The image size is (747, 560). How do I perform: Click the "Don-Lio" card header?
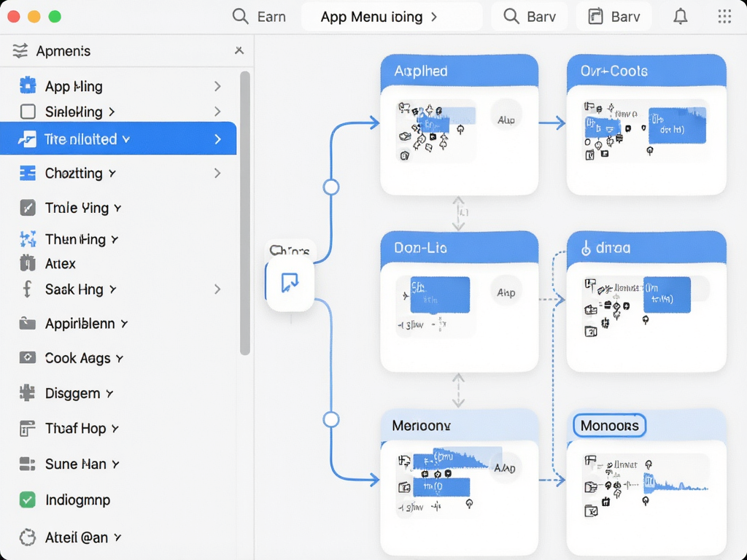(x=460, y=248)
